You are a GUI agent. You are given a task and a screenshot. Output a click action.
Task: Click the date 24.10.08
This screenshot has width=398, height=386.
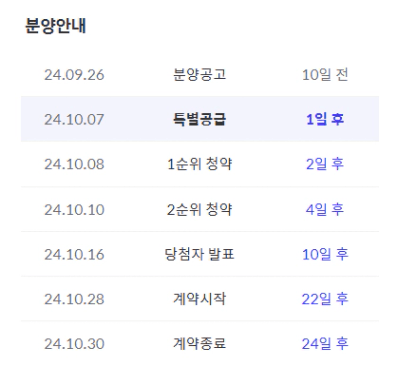[74, 164]
